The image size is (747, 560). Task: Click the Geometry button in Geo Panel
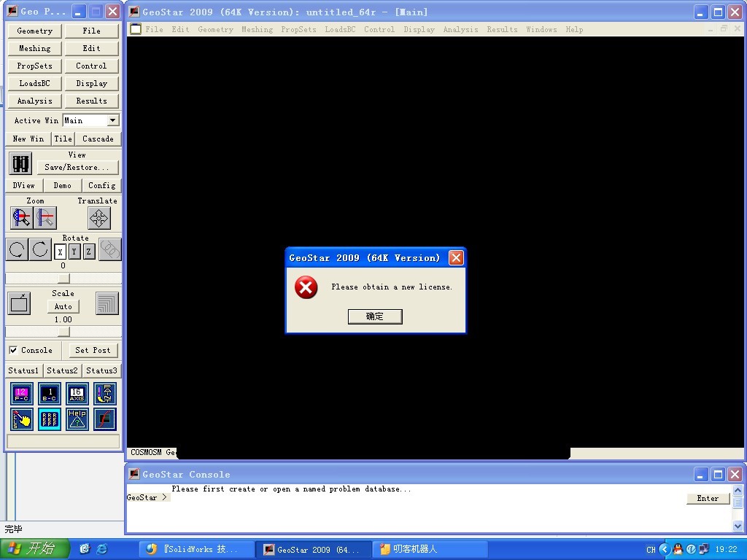(35, 31)
